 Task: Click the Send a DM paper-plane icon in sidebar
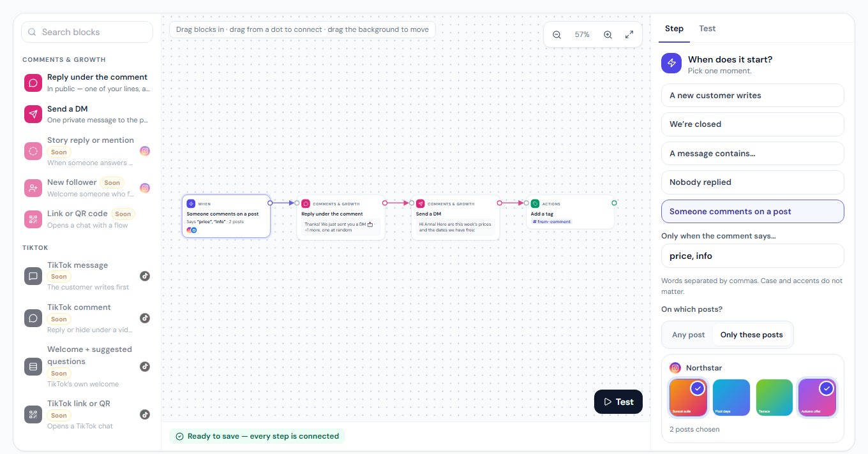point(33,114)
